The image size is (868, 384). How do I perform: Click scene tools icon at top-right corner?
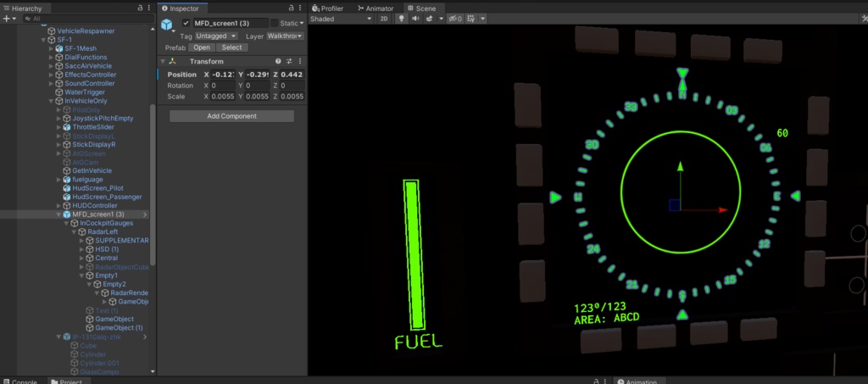864,19
